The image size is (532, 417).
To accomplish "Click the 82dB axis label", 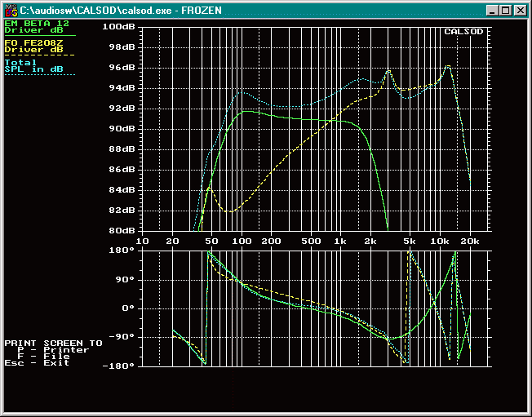I will 122,210.
